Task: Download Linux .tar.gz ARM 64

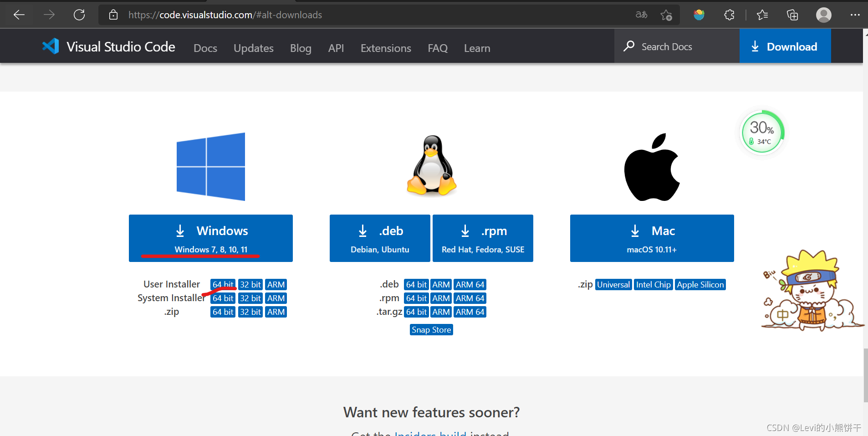Action: coord(470,312)
